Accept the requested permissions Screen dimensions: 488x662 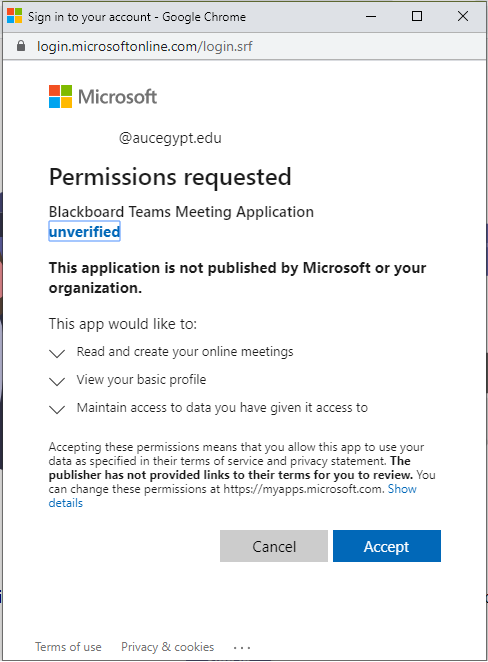tap(387, 546)
